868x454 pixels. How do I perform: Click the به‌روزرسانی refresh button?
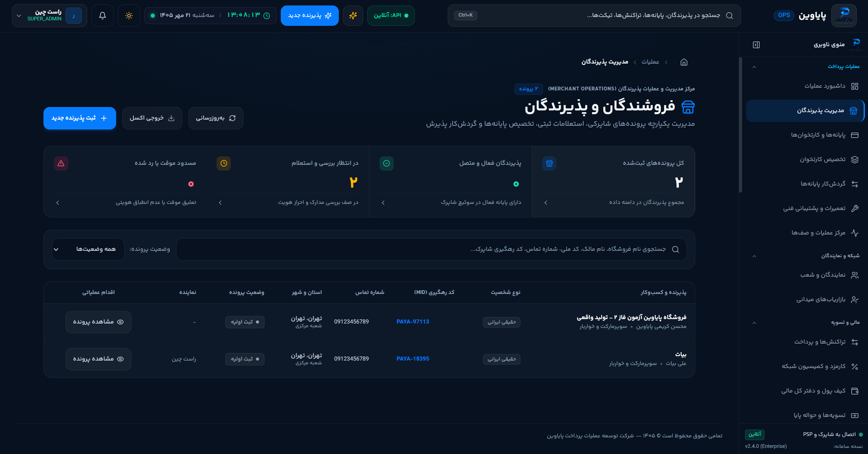pos(216,118)
